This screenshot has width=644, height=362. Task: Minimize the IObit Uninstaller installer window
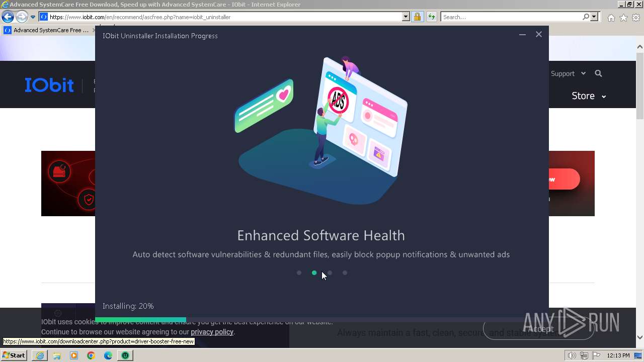click(522, 35)
